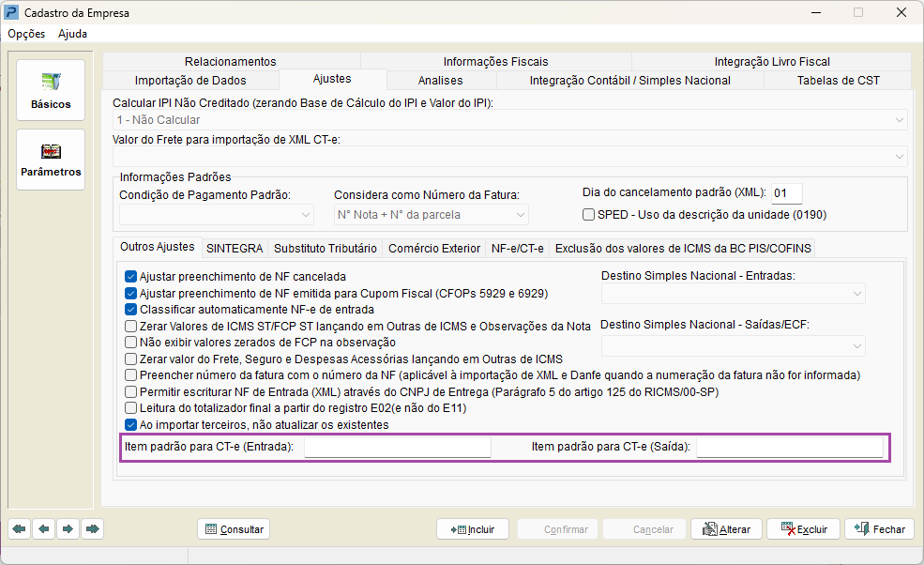Click the Alterar button
The image size is (924, 565).
click(726, 529)
